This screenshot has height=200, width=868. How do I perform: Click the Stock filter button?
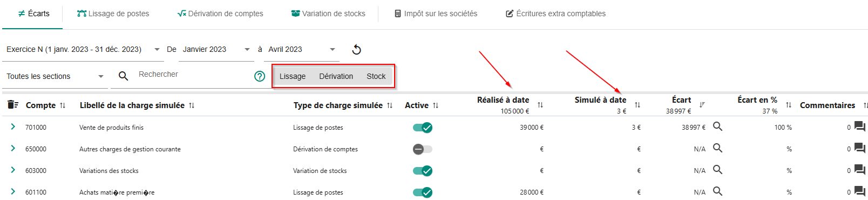(x=376, y=76)
